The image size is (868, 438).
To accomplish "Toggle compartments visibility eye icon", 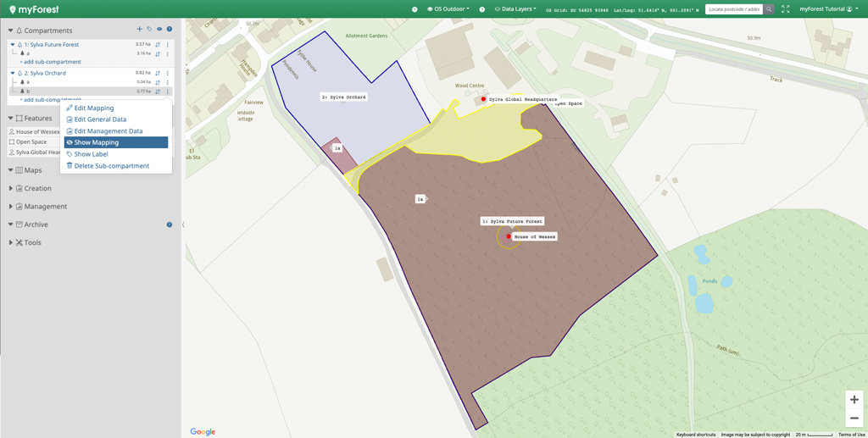I will [159, 30].
